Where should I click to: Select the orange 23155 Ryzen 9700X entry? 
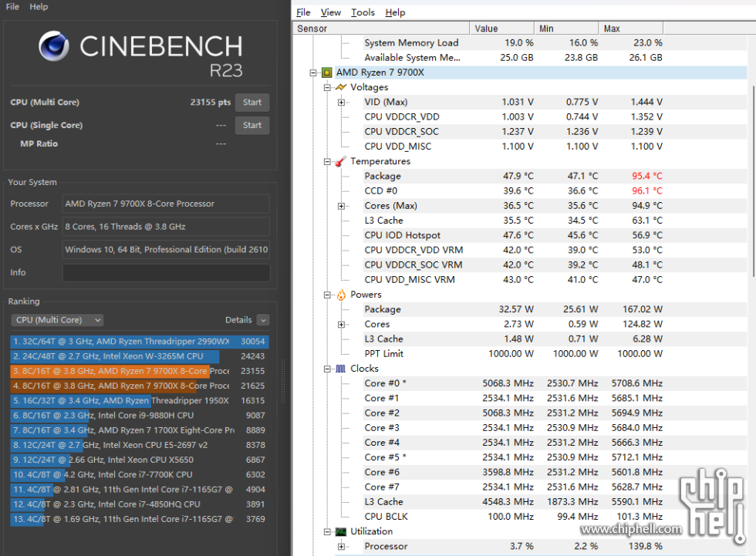point(140,372)
